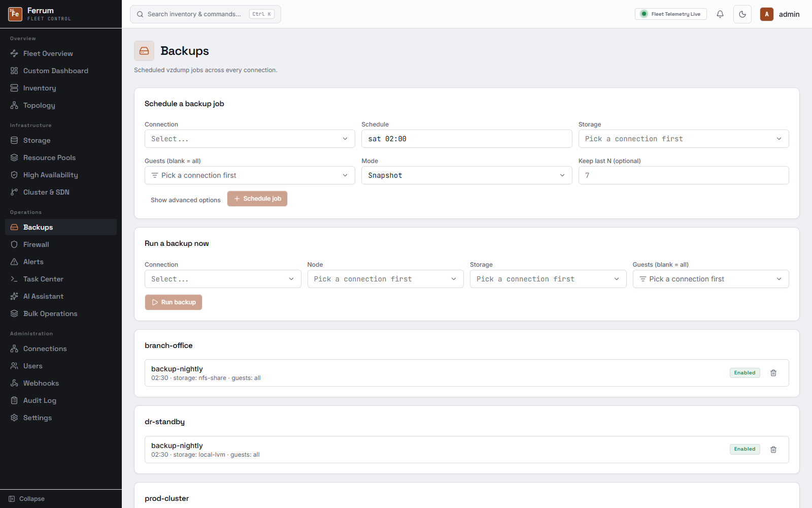Screen dimensions: 812x508
Task: Click the Resource Pools icon
Action: pos(14,157)
